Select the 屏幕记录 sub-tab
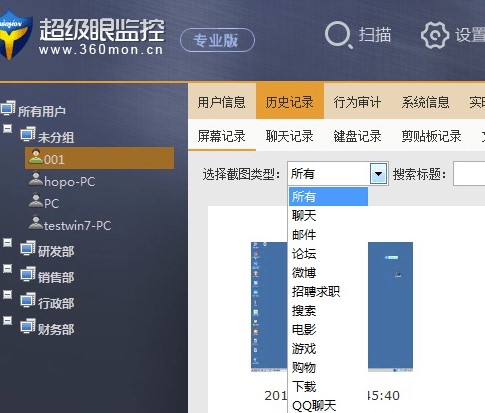This screenshot has width=485, height=413. coord(222,136)
